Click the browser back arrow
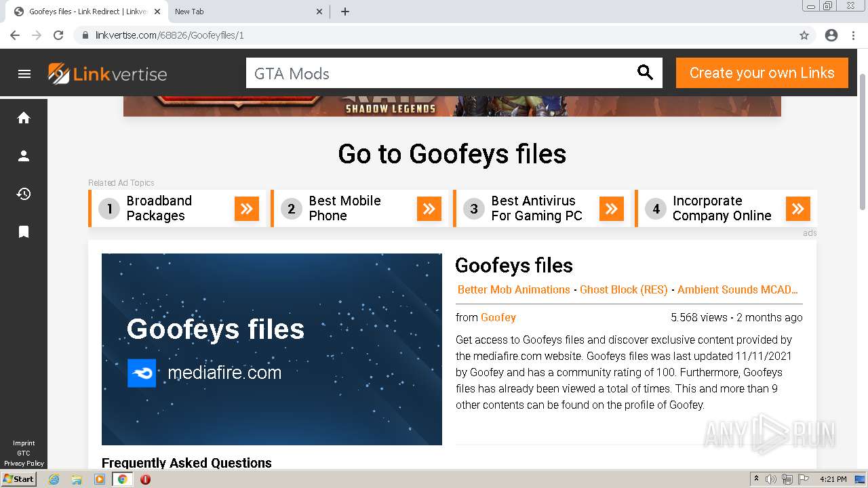The image size is (868, 488). click(x=15, y=35)
